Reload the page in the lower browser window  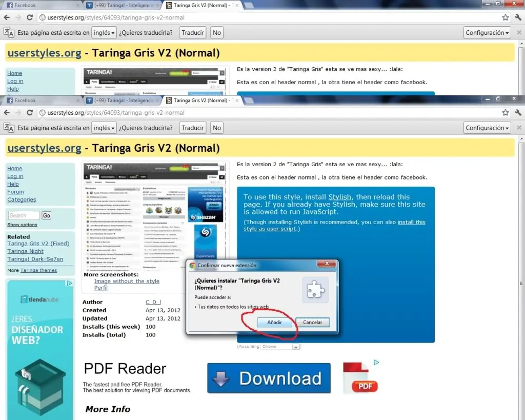[29, 112]
